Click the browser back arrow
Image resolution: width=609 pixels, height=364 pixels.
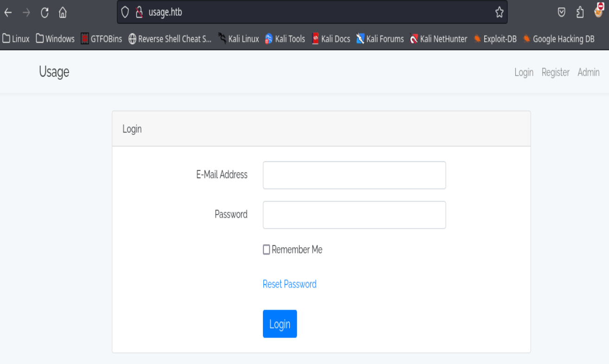tap(8, 13)
